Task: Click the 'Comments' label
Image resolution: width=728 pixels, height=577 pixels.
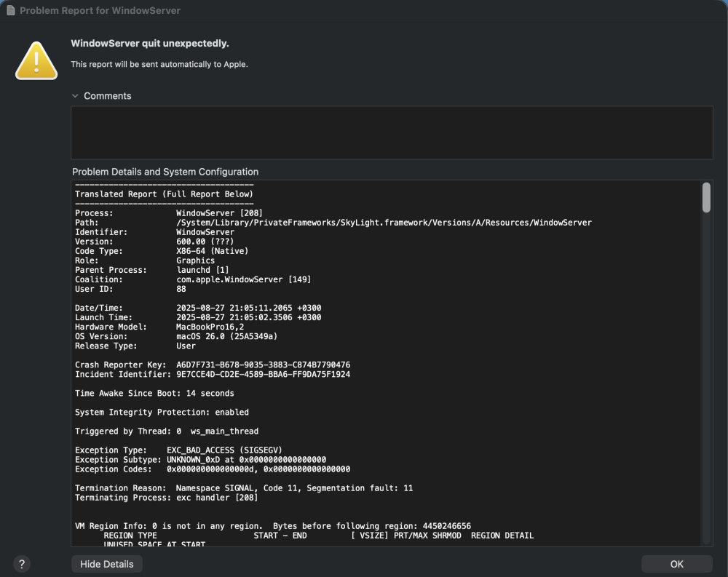Action: click(x=107, y=95)
